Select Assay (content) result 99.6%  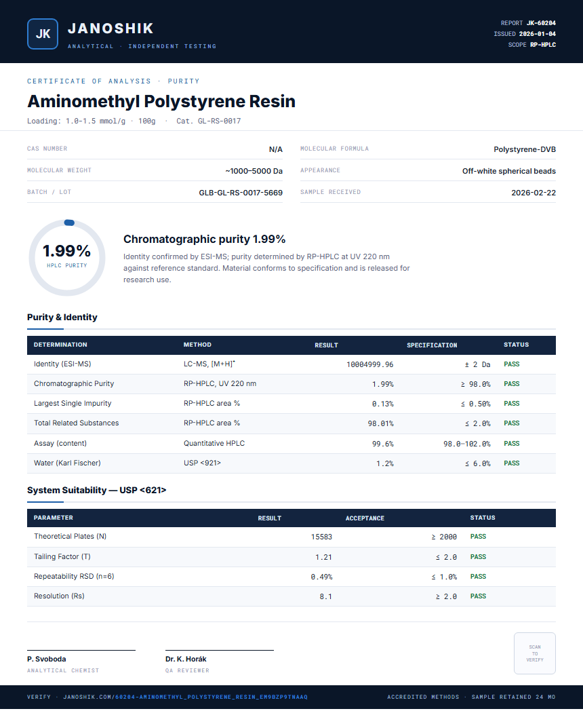(382, 444)
